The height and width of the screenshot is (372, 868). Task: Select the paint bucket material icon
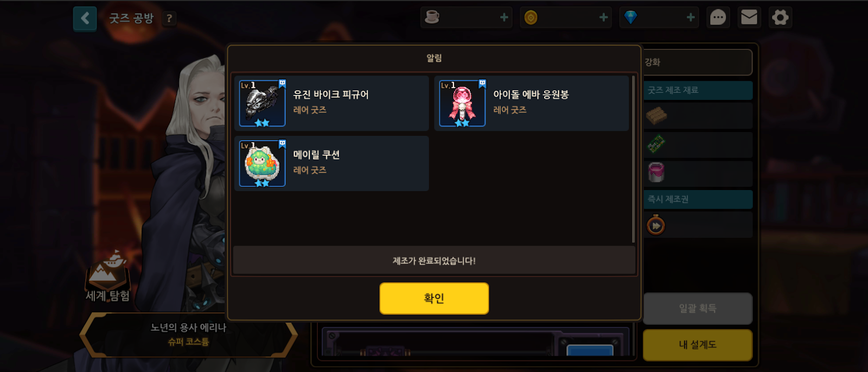pos(656,172)
